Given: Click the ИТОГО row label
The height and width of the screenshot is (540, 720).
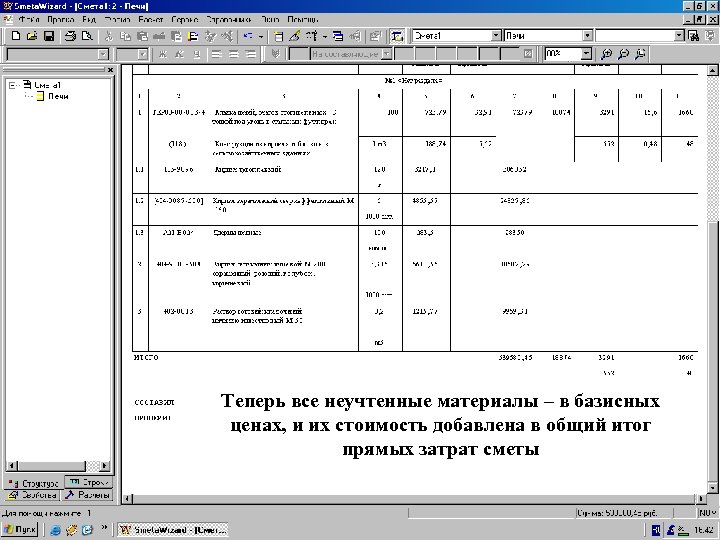Looking at the screenshot, I should pos(146,357).
